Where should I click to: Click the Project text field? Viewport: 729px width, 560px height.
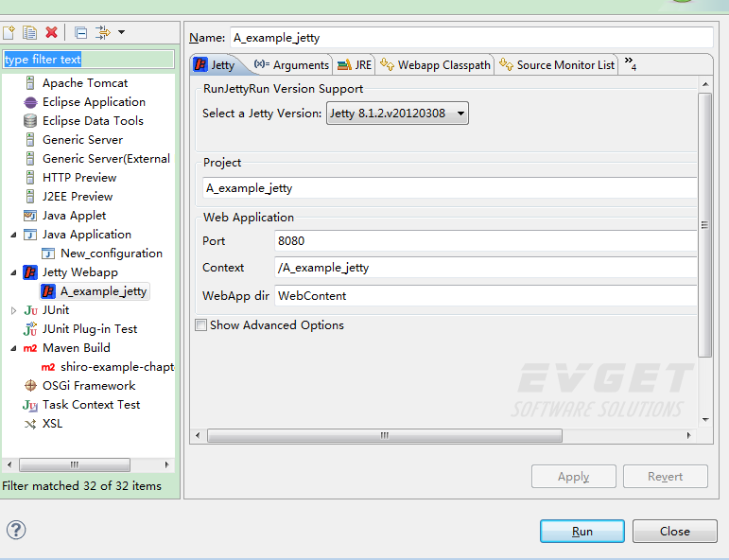tap(449, 188)
